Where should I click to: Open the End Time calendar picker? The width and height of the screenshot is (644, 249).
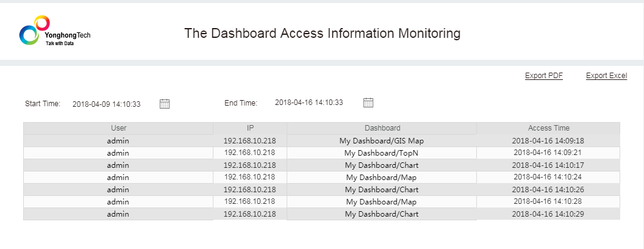(x=368, y=103)
